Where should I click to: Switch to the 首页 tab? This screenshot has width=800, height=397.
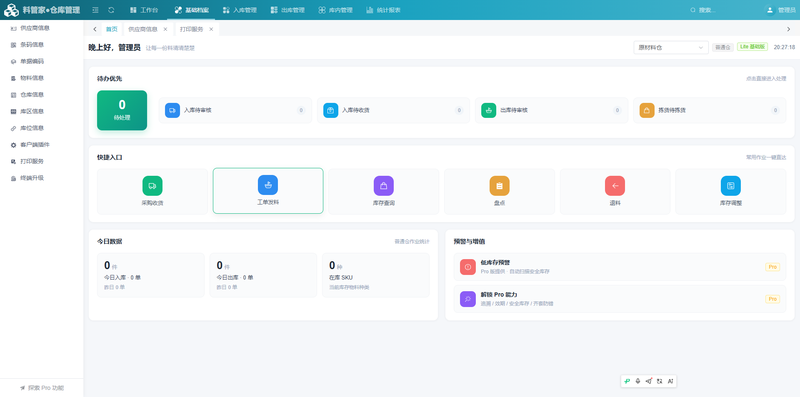point(111,29)
